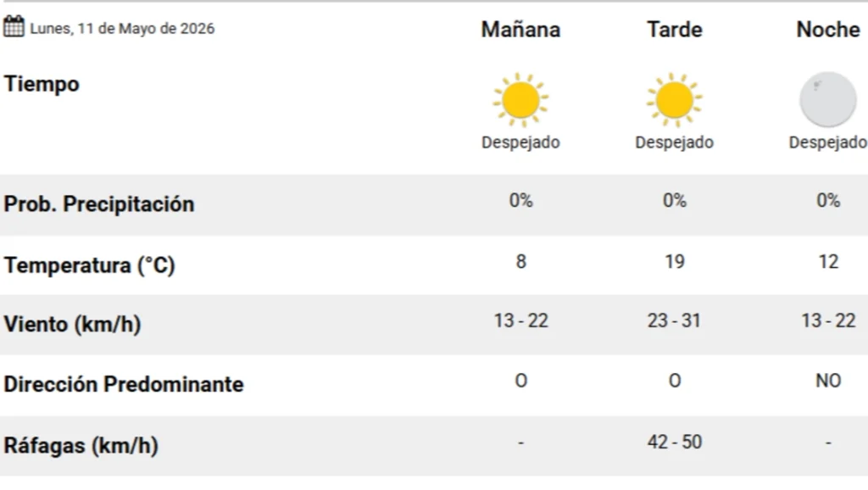
Task: Click the Despejado label under Mañana
Action: pyautogui.click(x=520, y=142)
